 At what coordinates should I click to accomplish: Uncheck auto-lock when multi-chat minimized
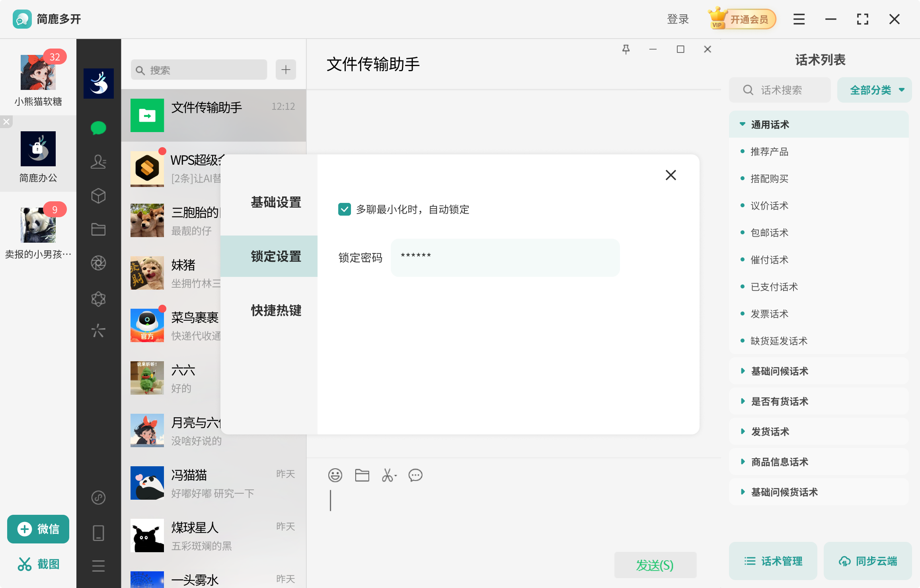tap(345, 209)
